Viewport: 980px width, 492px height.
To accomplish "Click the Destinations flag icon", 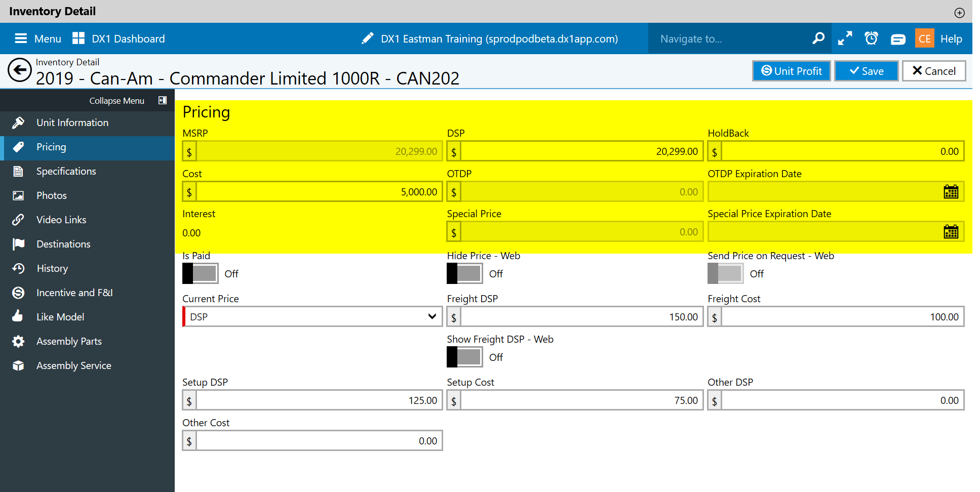I will tap(18, 244).
